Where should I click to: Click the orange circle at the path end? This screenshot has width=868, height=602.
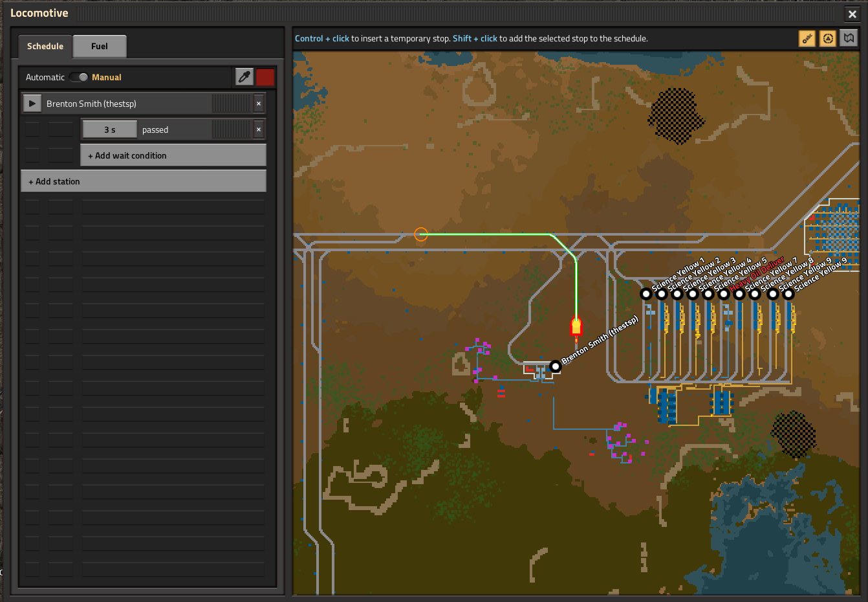click(421, 234)
